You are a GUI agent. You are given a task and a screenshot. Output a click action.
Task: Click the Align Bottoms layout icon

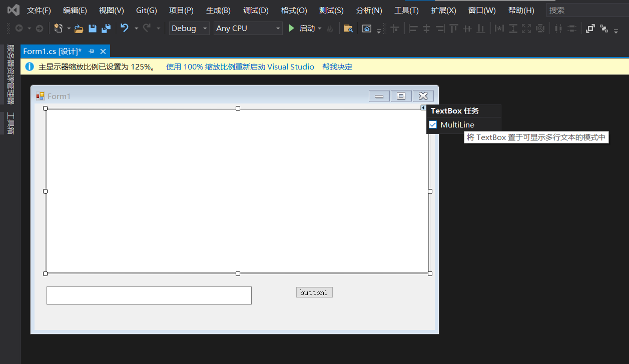[x=481, y=28]
